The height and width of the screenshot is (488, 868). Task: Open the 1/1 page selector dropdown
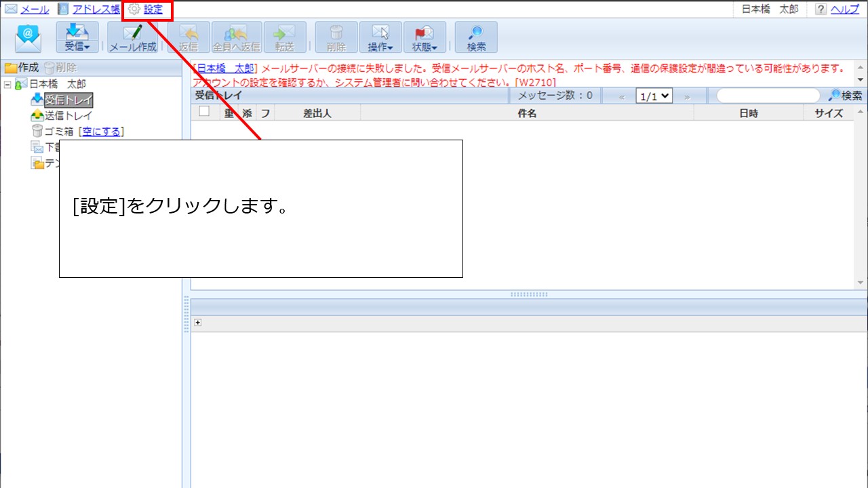point(654,96)
